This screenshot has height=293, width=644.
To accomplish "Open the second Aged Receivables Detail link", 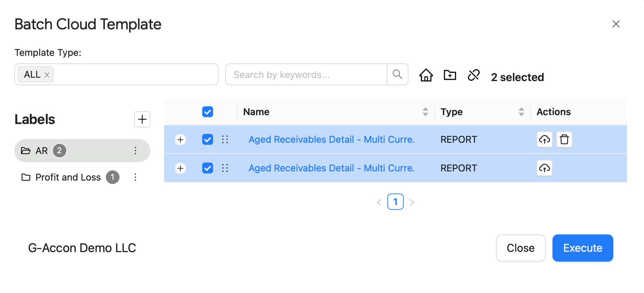I will point(331,168).
